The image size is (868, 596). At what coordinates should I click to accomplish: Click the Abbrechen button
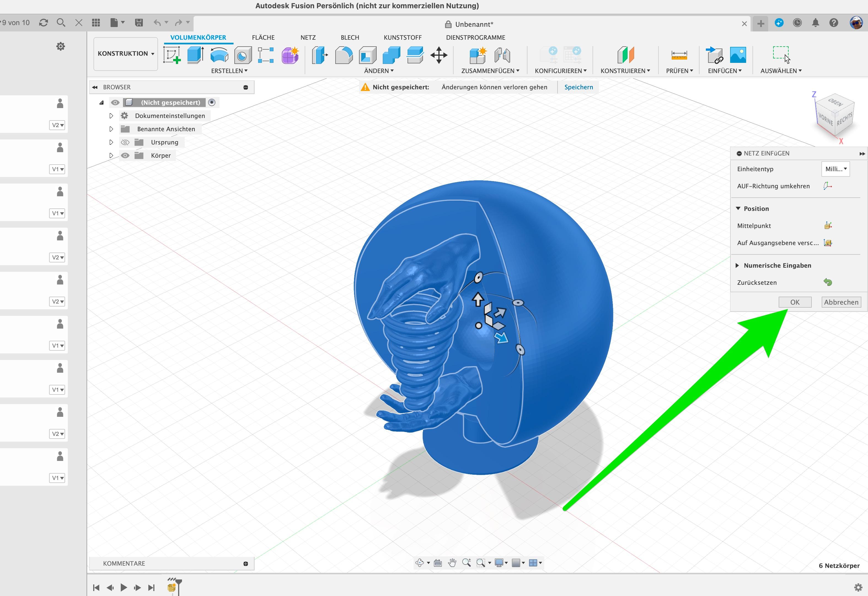pos(841,302)
